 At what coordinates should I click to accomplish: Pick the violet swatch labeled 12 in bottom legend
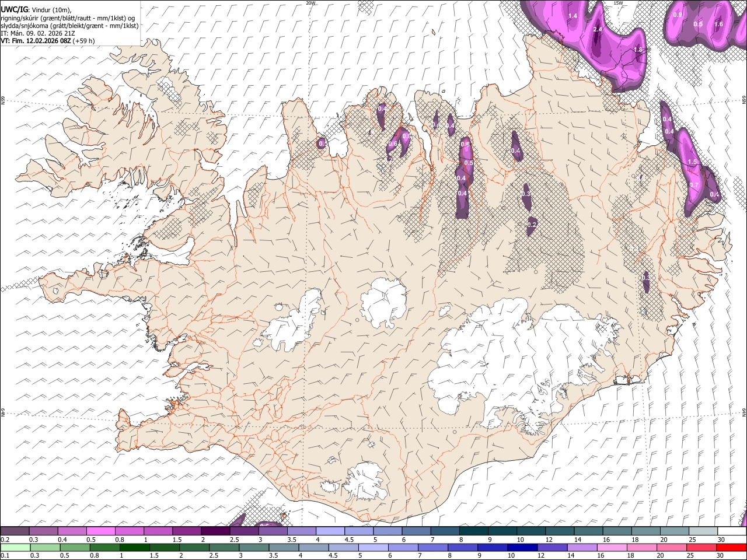[x=551, y=548]
